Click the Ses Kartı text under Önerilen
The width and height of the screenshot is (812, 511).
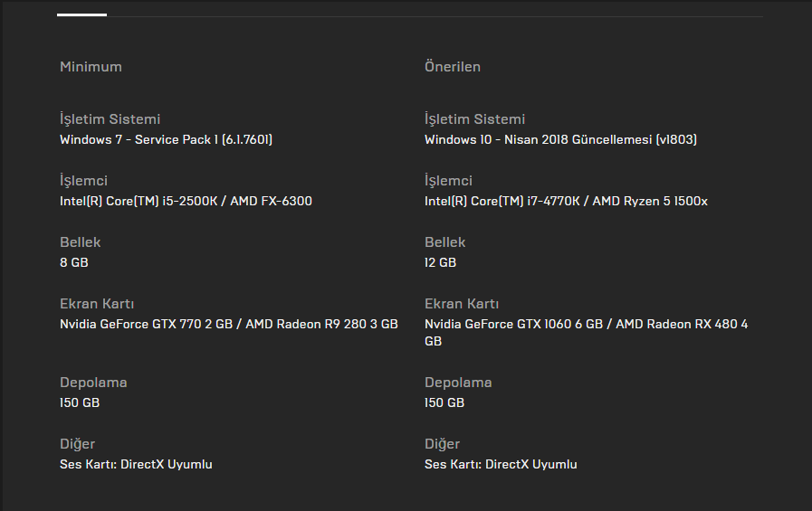(x=501, y=464)
